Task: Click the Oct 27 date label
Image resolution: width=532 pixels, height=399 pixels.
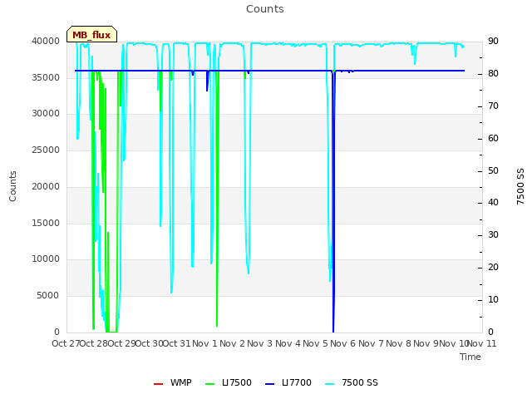Action: click(x=66, y=343)
